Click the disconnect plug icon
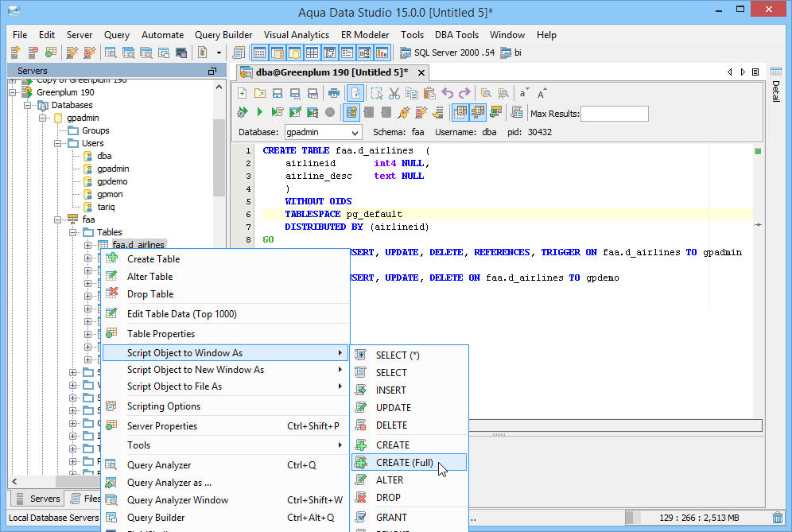 coord(421,112)
